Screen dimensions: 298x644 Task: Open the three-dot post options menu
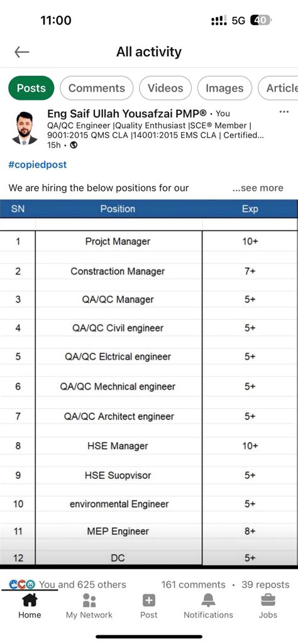tap(284, 112)
